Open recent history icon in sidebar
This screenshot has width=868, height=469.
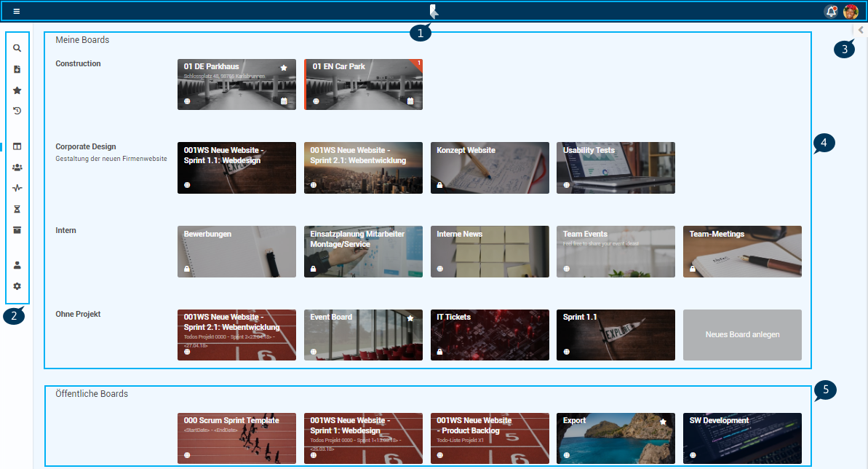click(17, 111)
